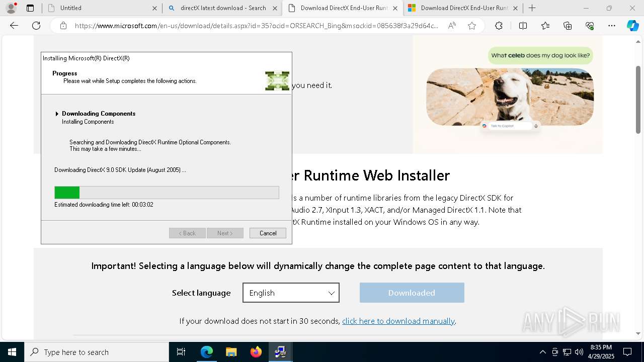Click the network tray icon
The width and height of the screenshot is (644, 362).
coord(567,352)
